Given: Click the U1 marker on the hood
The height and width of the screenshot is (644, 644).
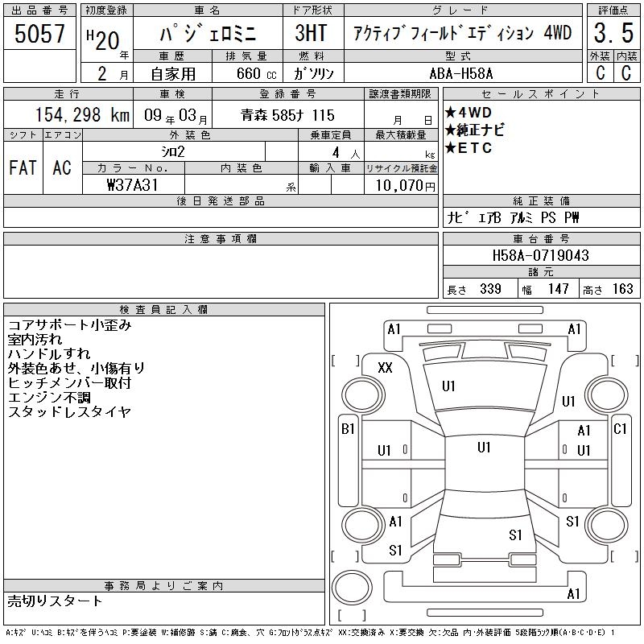Looking at the screenshot, I should coord(448,386).
